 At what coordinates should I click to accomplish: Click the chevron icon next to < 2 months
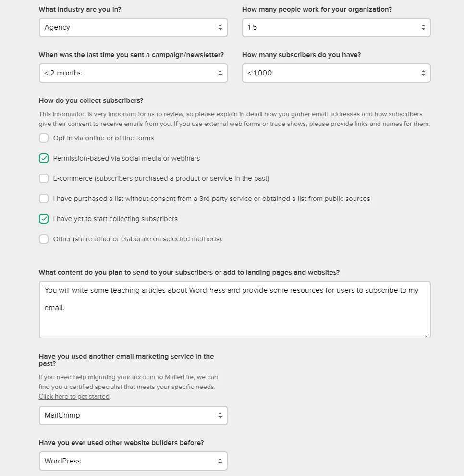point(220,73)
